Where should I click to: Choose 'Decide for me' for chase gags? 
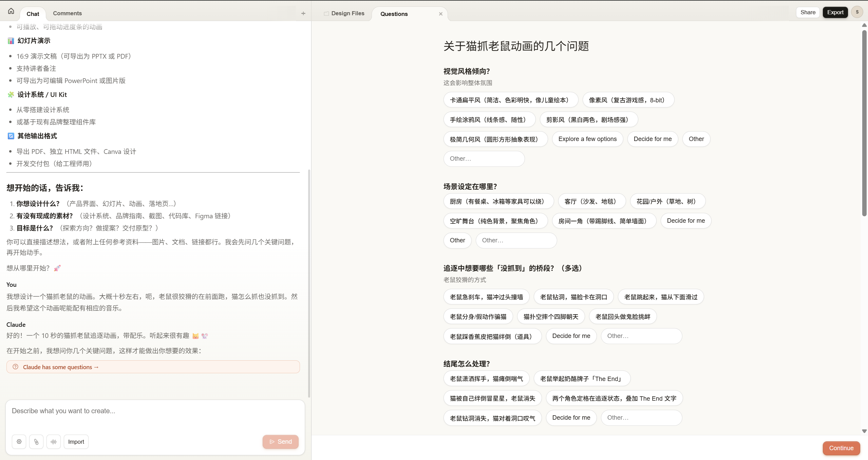571,336
